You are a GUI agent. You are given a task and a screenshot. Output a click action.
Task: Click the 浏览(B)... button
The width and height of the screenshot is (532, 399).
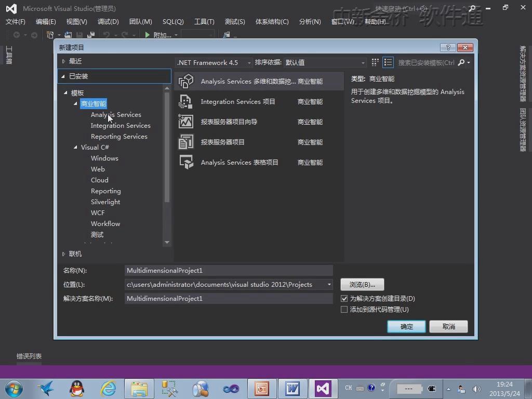coord(362,285)
